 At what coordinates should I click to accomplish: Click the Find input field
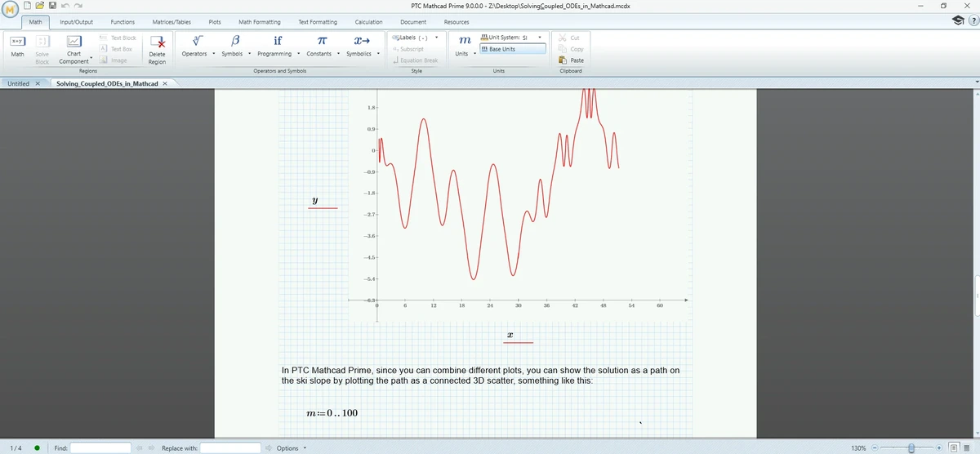click(x=100, y=448)
